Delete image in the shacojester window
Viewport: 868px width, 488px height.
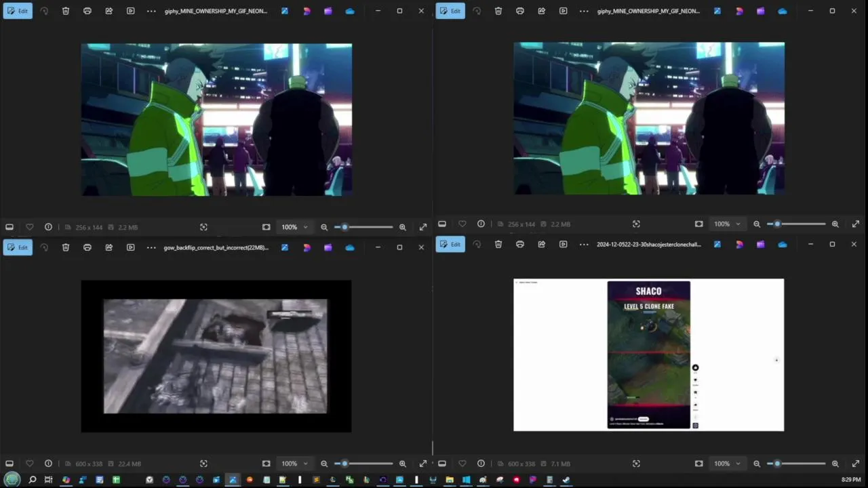[x=498, y=244]
